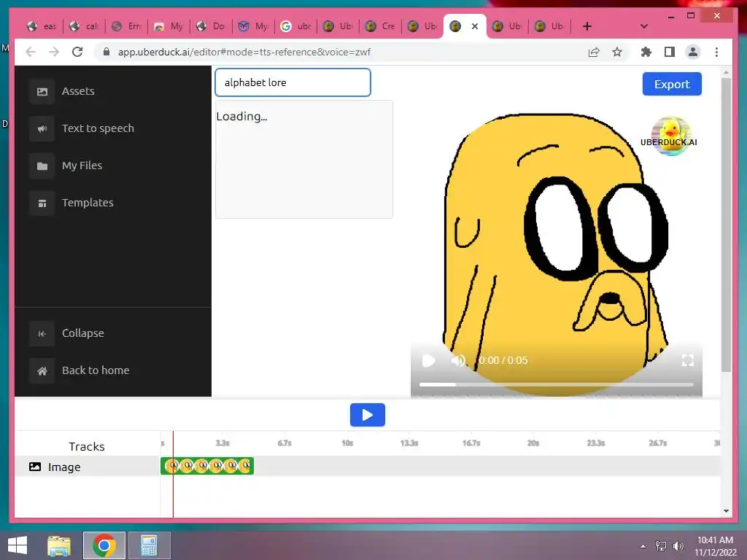Viewport: 747px width, 560px height.
Task: Toggle Chrome side panel icon
Action: point(670,52)
